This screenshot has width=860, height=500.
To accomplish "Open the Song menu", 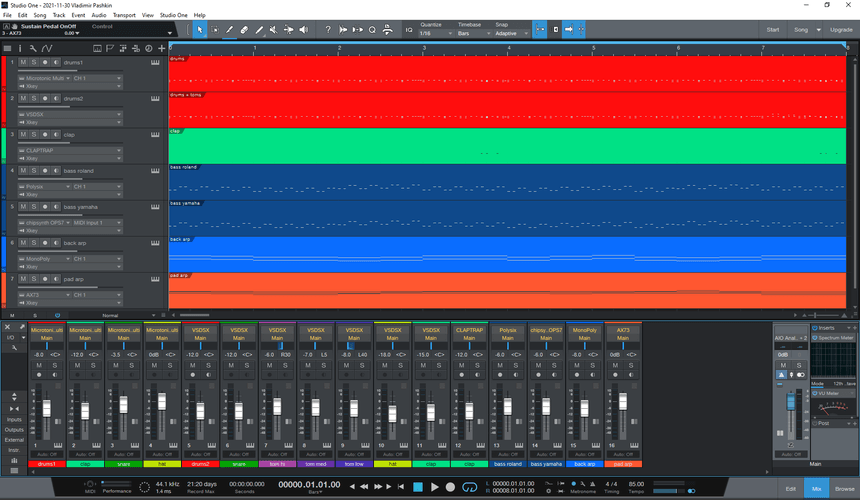I will coord(40,15).
